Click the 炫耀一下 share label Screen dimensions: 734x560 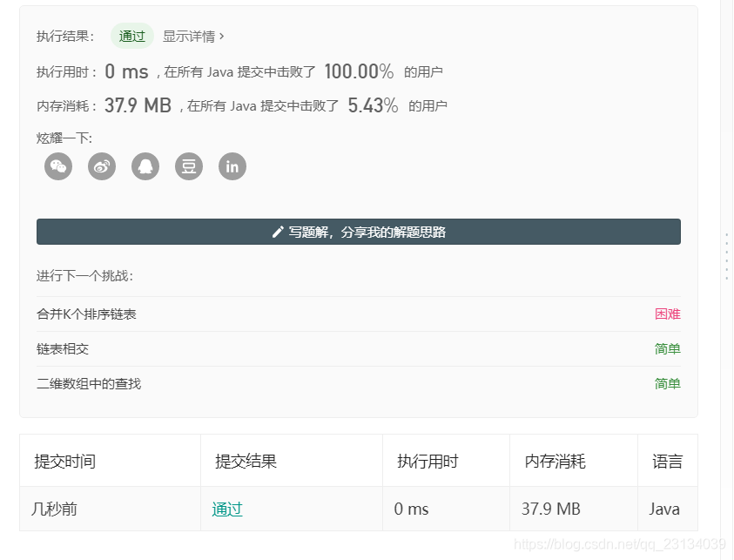64,138
